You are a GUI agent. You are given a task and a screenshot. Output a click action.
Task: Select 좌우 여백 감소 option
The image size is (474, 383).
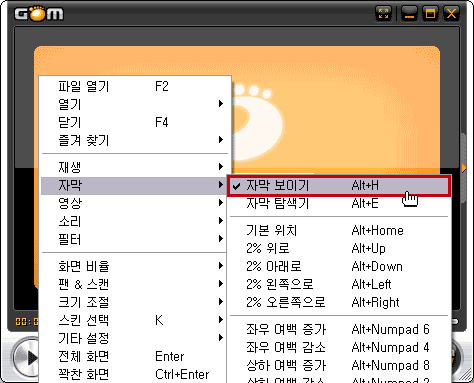[339, 347]
